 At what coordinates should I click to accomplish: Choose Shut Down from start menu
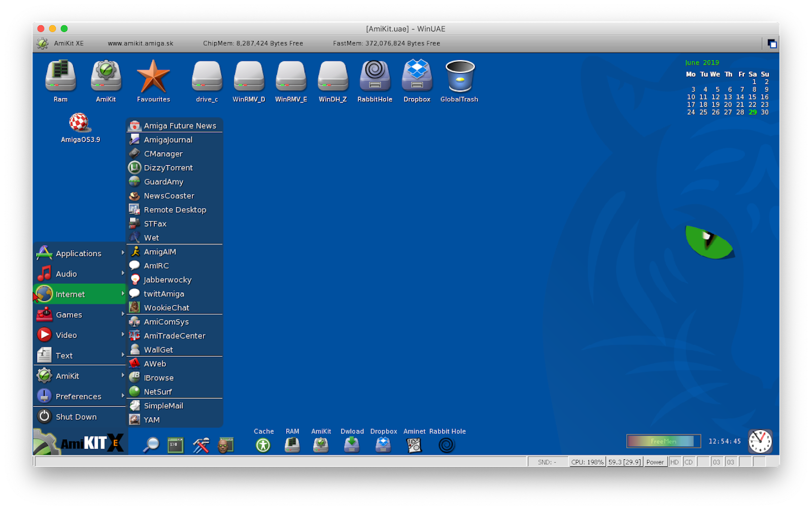point(80,417)
